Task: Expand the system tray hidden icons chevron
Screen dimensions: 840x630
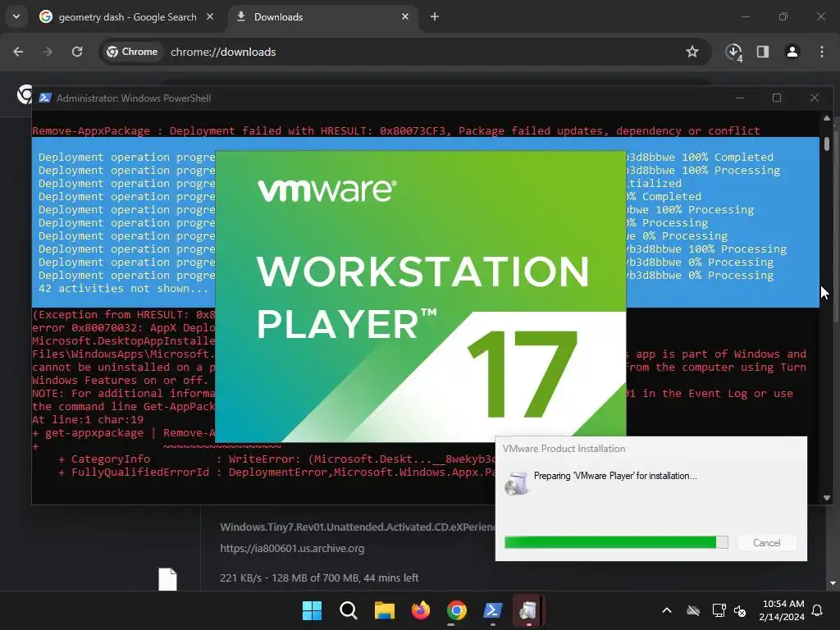Action: [x=667, y=610]
